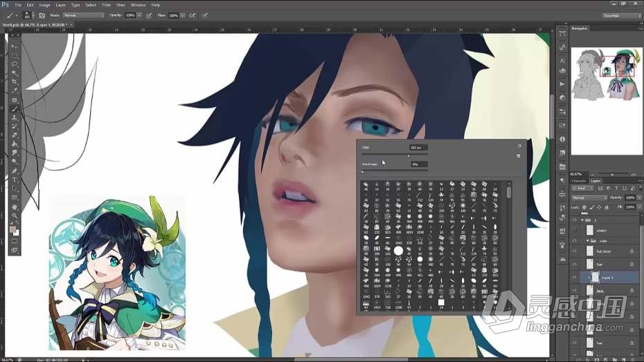Open brush picker settings gear
Viewport: 644px width, 362px height.
tap(519, 146)
